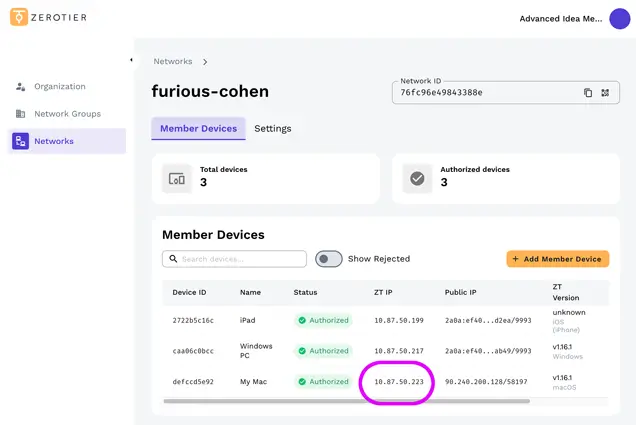Select the Member Devices tab

(x=198, y=129)
